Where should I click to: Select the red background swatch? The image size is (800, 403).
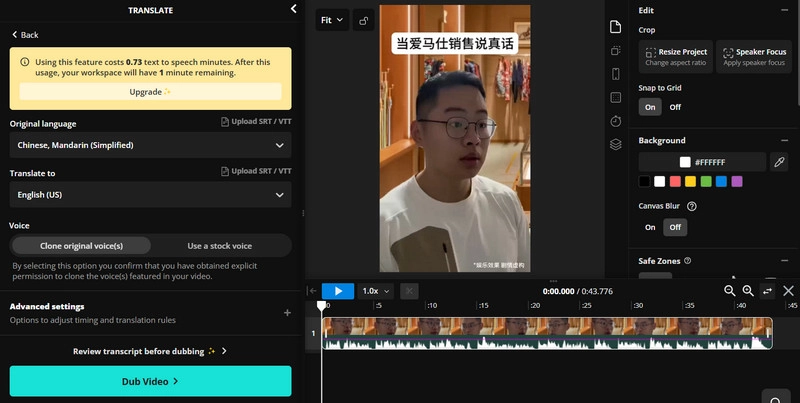point(675,181)
